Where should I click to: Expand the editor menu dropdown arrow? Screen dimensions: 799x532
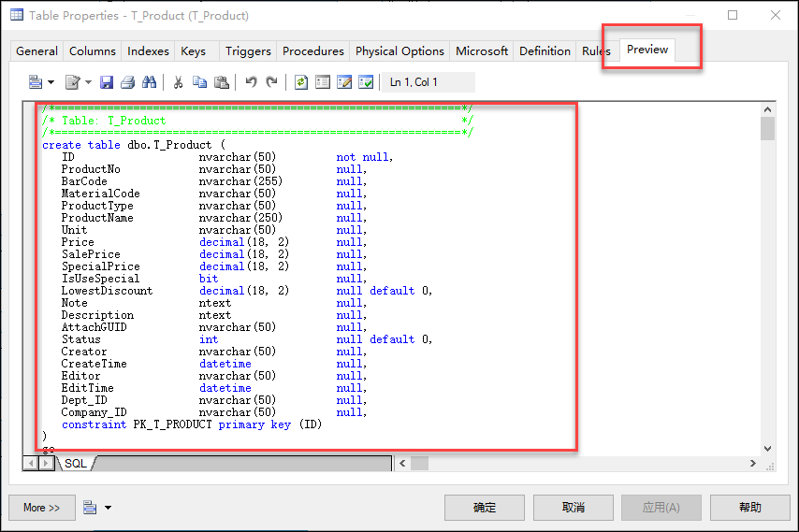(x=51, y=82)
